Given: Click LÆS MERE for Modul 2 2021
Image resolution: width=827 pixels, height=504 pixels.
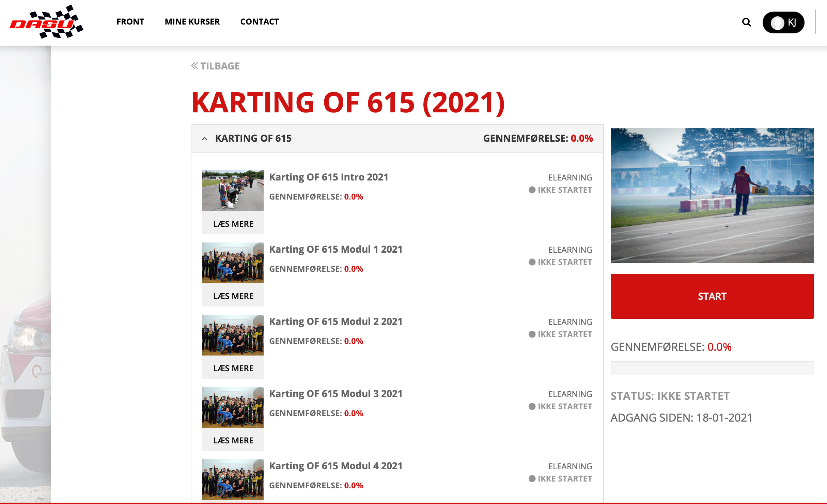Looking at the screenshot, I should [233, 368].
